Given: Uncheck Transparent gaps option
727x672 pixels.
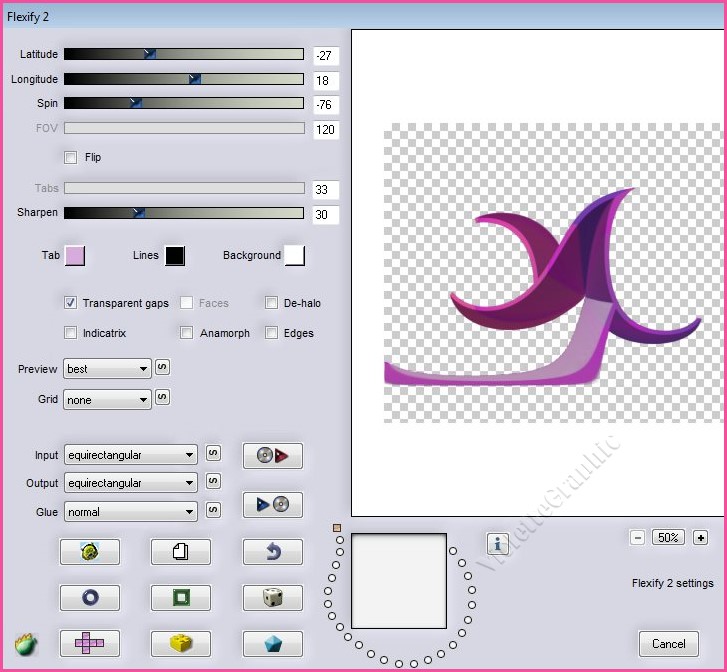Looking at the screenshot, I should (x=71, y=303).
